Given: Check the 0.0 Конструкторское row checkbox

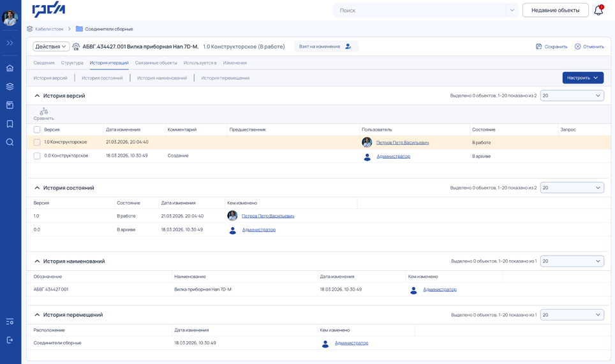Looking at the screenshot, I should coord(37,156).
